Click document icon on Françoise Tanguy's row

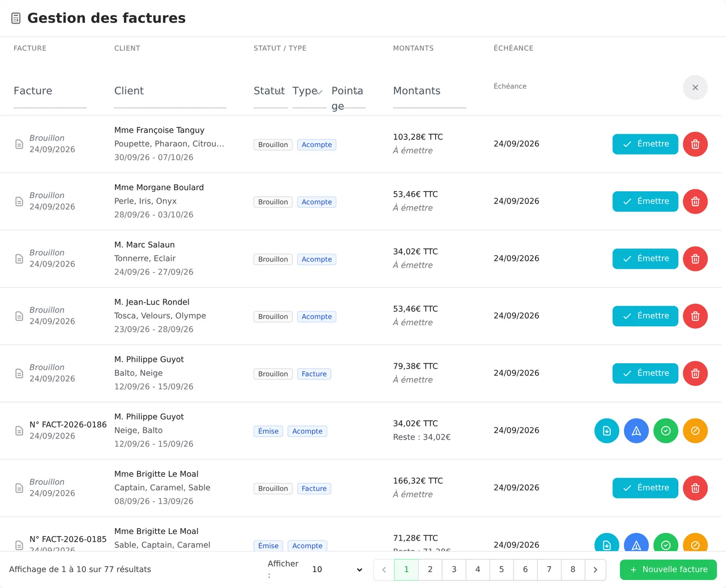click(x=19, y=144)
